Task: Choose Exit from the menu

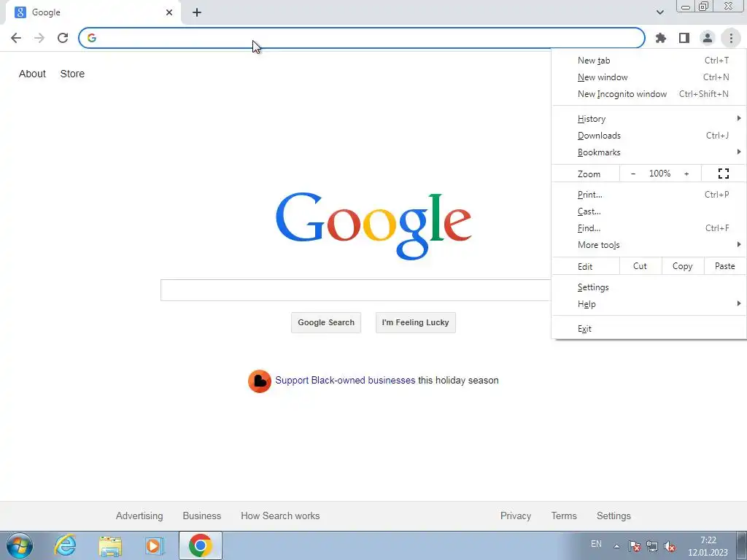Action: 649,329
